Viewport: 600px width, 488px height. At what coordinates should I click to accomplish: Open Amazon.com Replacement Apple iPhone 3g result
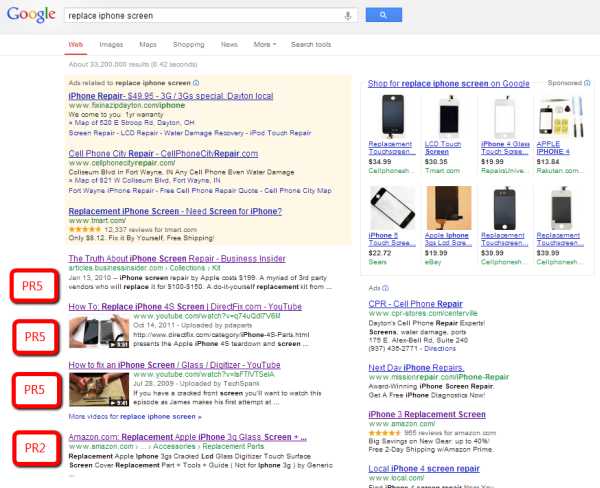188,437
